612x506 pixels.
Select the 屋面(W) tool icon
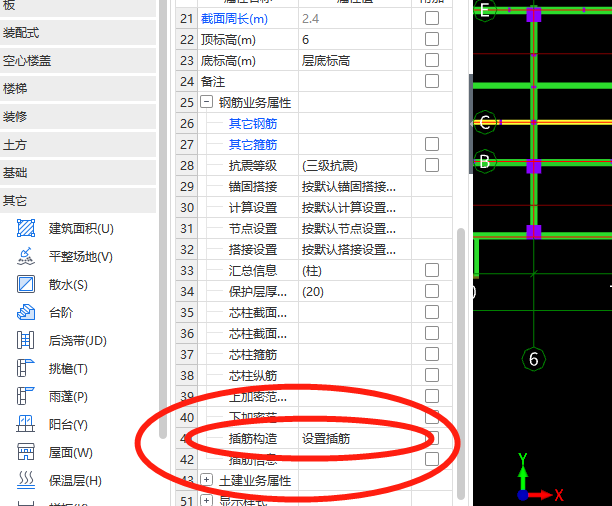(x=26, y=453)
